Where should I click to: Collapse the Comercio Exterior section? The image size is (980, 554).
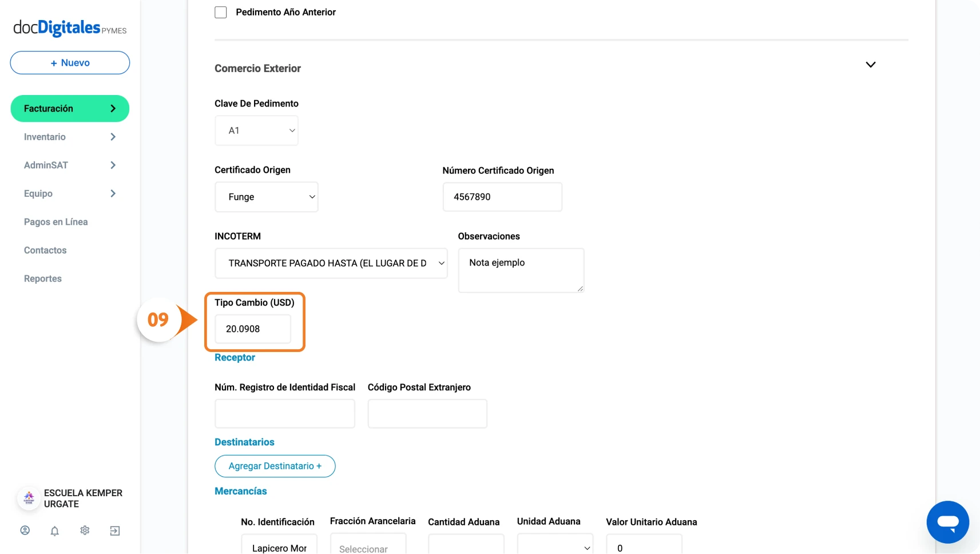point(871,65)
